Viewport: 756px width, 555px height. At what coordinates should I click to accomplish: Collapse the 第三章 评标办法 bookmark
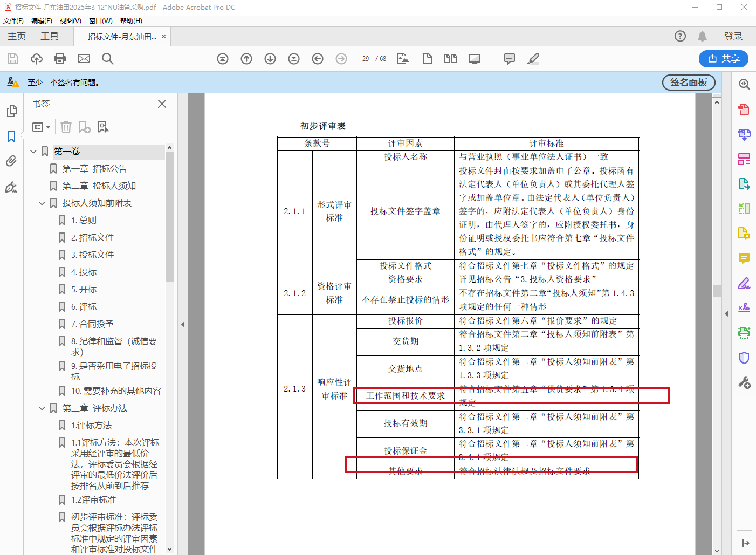pyautogui.click(x=42, y=408)
